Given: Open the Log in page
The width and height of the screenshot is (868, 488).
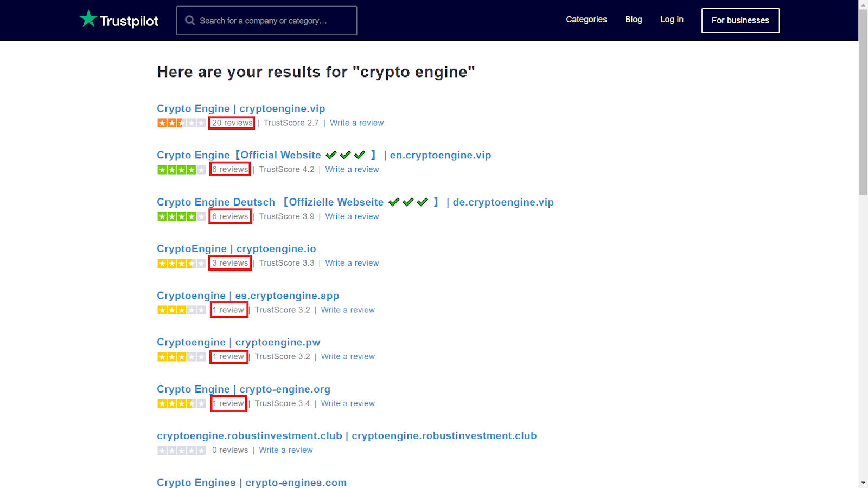Looking at the screenshot, I should [672, 20].
